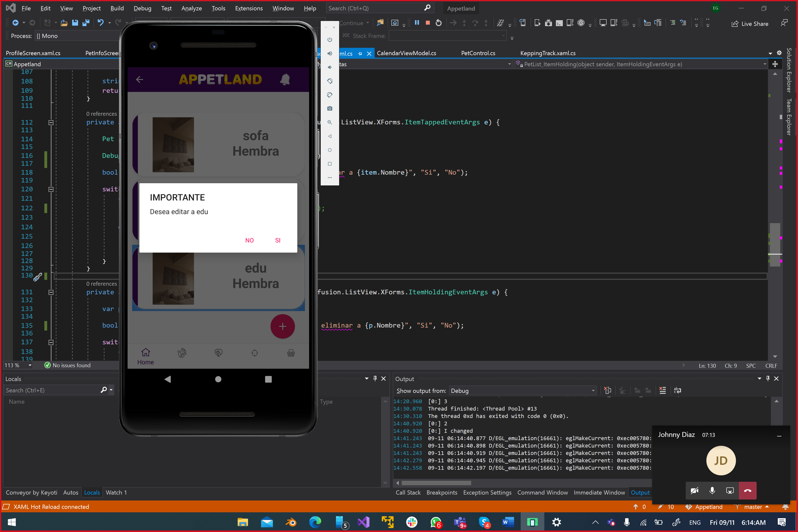Open the Stack Frame dropdown

click(503, 36)
